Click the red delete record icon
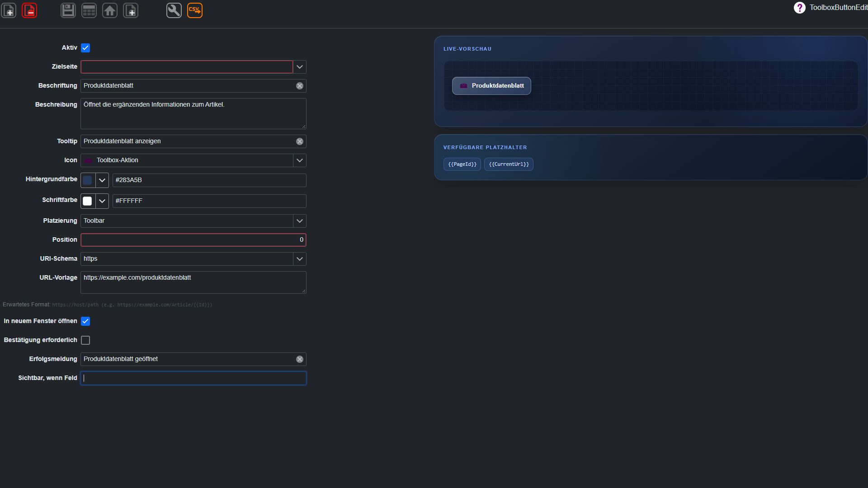This screenshot has width=868, height=488. point(29,10)
